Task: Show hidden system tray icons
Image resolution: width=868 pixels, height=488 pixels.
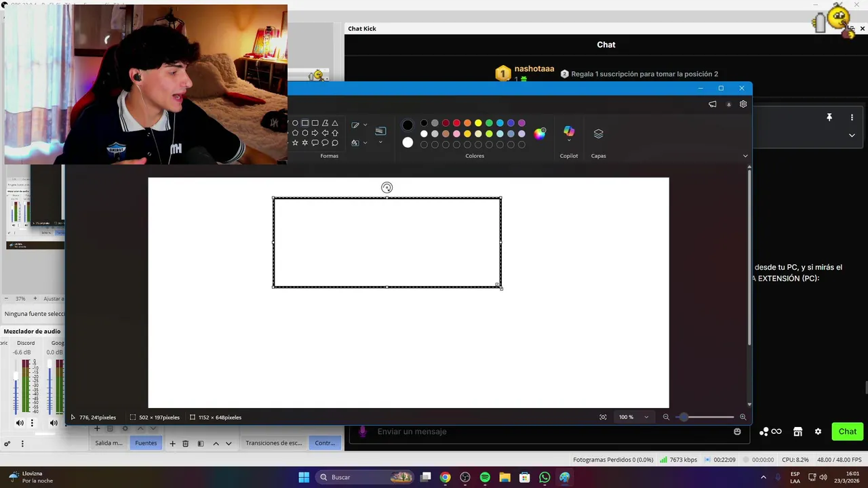Action: click(x=763, y=477)
